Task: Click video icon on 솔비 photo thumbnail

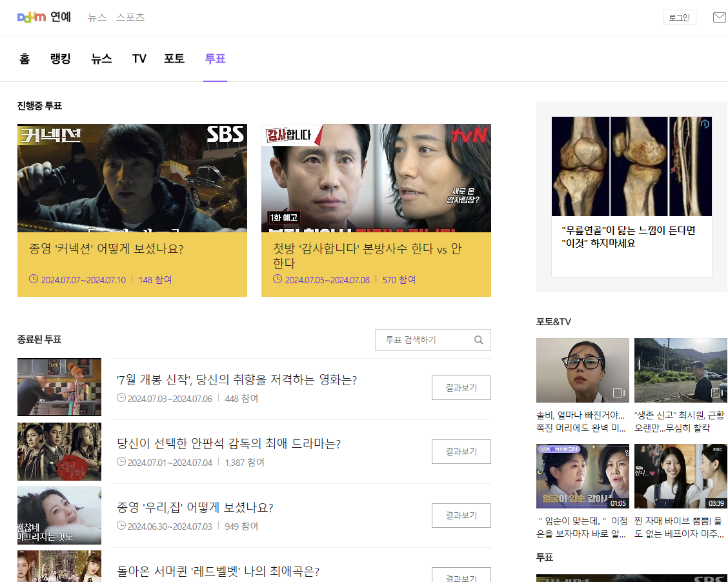Action: [618, 393]
